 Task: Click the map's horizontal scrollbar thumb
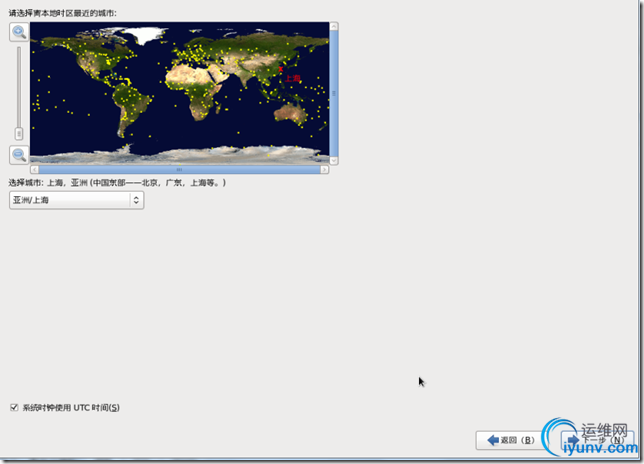179,170
